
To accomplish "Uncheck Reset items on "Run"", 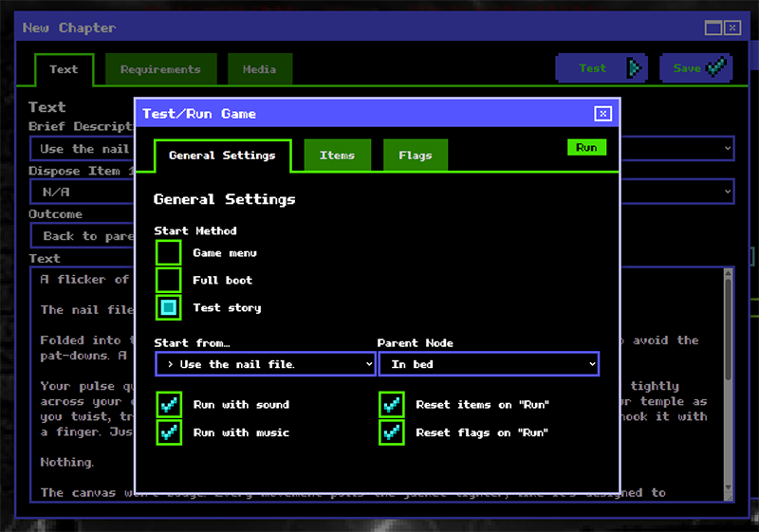I will pyautogui.click(x=391, y=405).
